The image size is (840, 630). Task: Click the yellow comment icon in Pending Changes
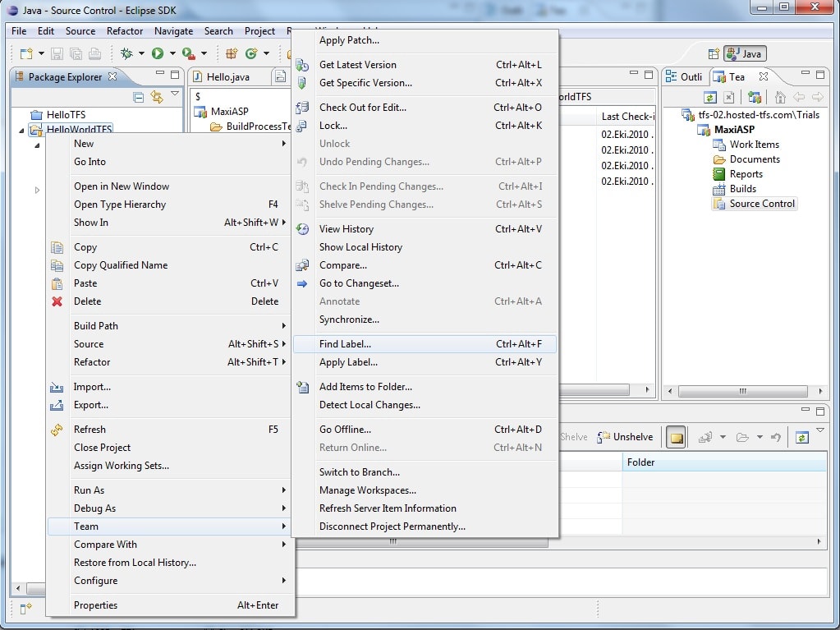676,437
